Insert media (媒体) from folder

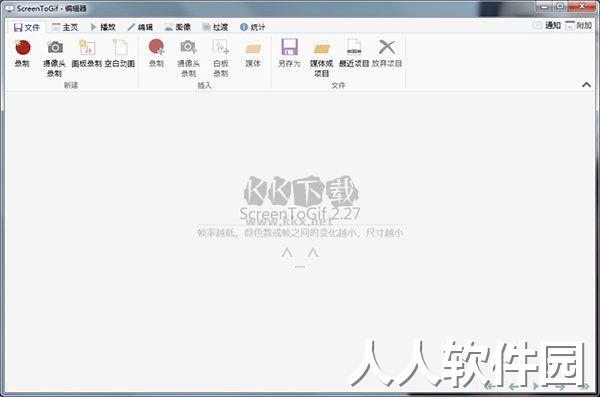[253, 53]
